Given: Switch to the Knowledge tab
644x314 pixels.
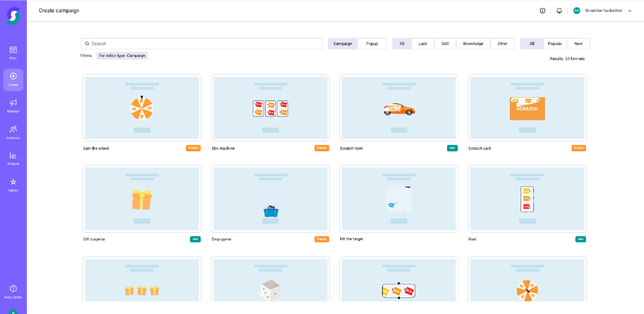Looking at the screenshot, I should (473, 43).
